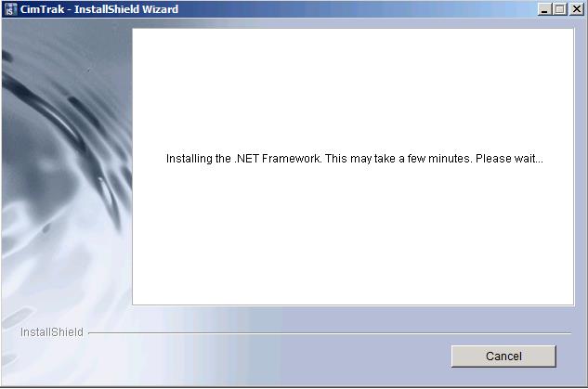Click the horizontal separator line beside InstallShield

coord(330,332)
